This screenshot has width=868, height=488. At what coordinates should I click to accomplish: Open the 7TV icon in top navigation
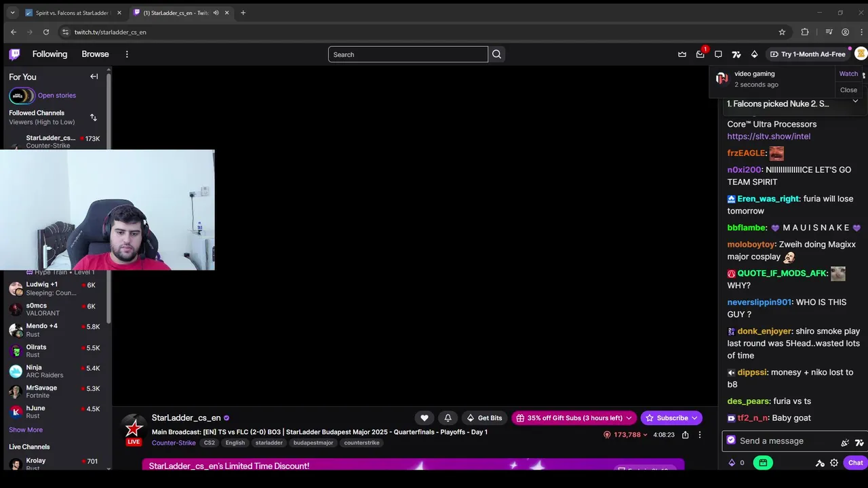tap(736, 54)
